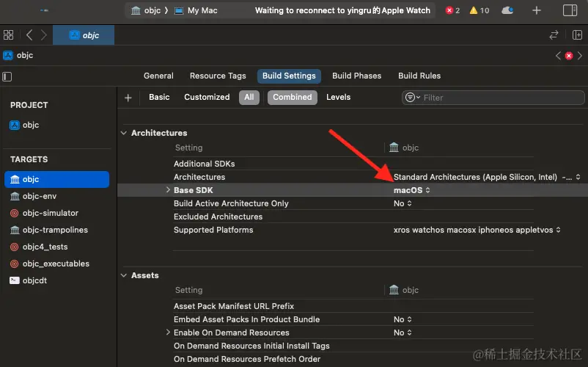Select the objc4_tests target
Image resolution: width=588 pixels, height=367 pixels.
[39, 247]
